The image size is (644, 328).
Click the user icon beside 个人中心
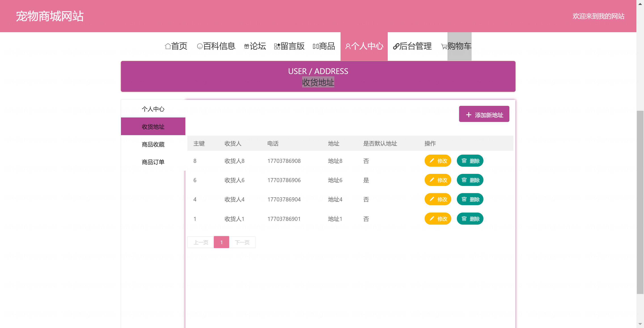[x=348, y=46]
